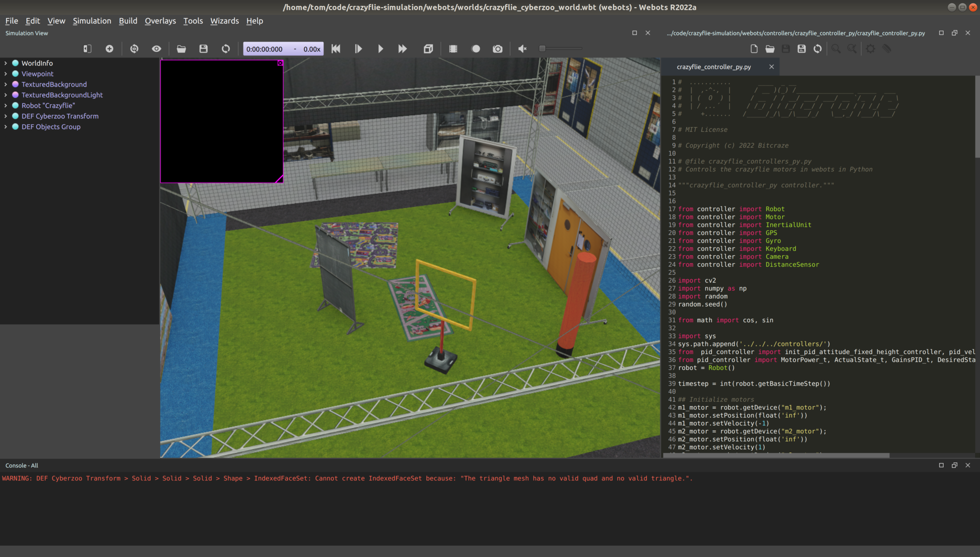The height and width of the screenshot is (557, 980).
Task: Close the black camera overlay window
Action: pyautogui.click(x=280, y=63)
